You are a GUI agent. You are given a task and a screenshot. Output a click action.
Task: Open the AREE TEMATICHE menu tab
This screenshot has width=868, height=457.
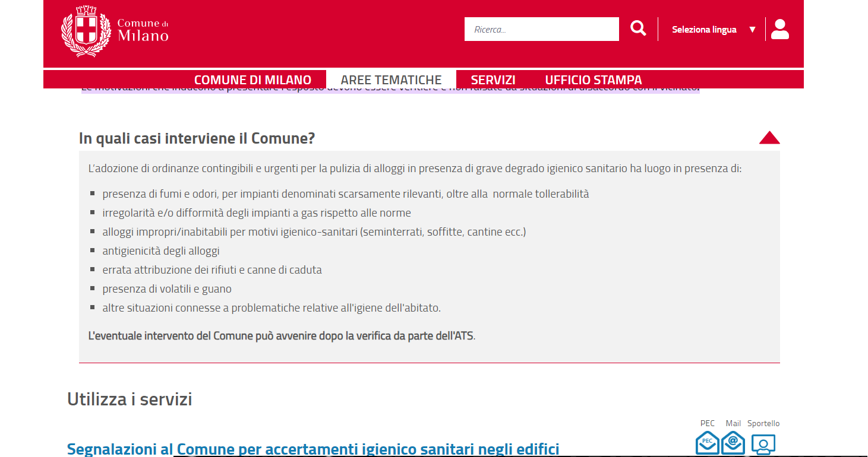coord(391,80)
